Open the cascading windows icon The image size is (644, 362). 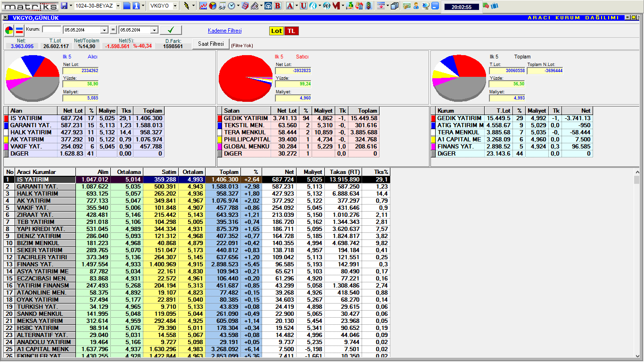pos(395,6)
